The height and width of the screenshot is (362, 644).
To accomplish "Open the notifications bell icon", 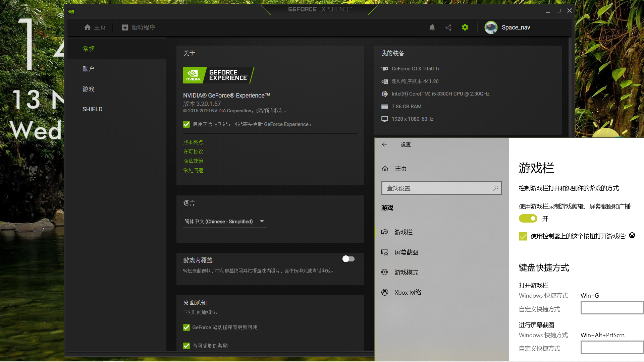I will [x=432, y=27].
